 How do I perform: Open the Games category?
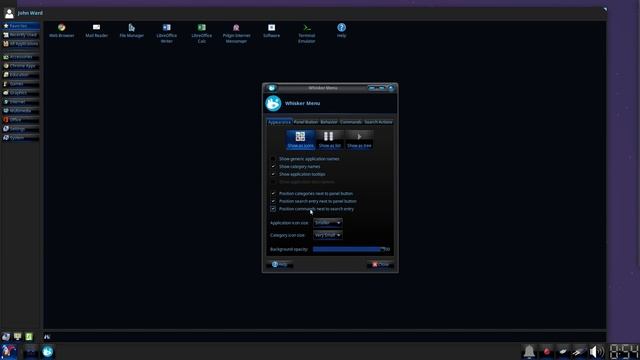[21, 84]
